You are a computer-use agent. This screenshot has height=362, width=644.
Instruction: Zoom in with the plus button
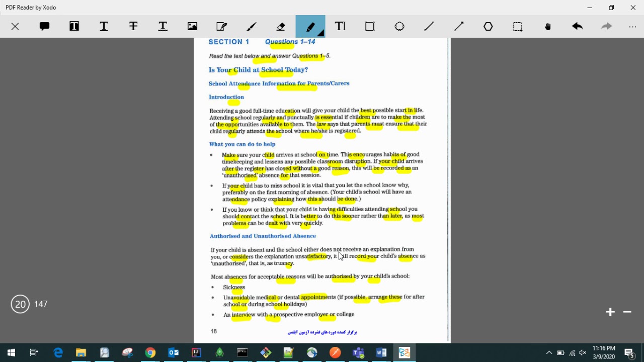tap(610, 312)
